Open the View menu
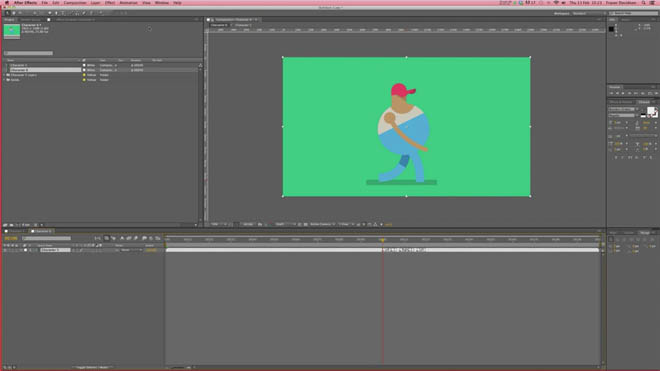This screenshot has height=371, width=660. (x=146, y=3)
